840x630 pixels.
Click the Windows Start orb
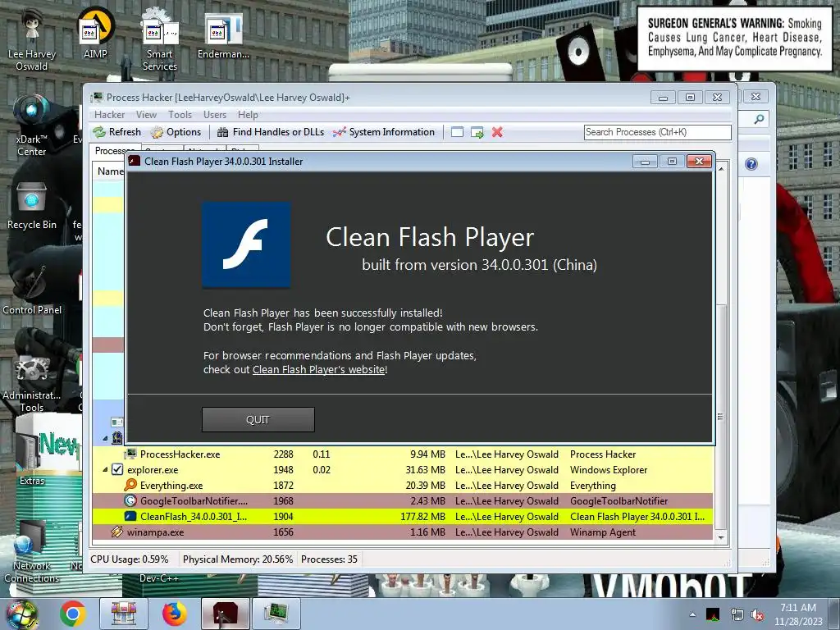click(x=21, y=614)
